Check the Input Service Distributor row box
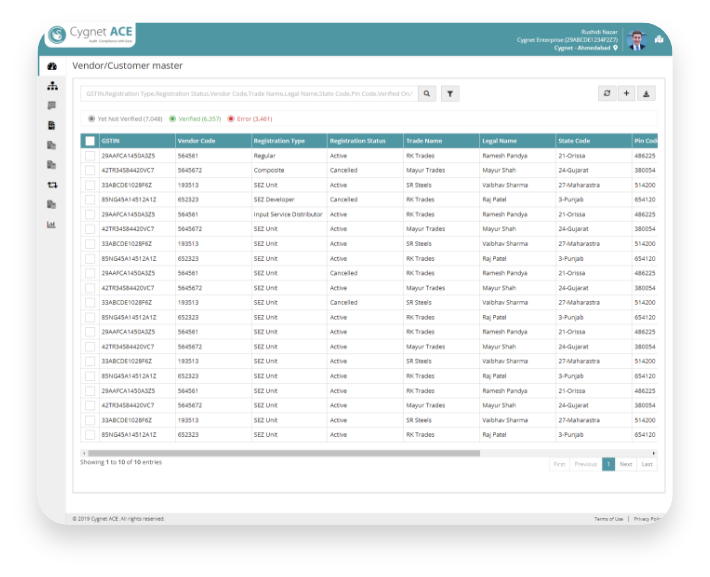710x577 pixels. [90, 214]
